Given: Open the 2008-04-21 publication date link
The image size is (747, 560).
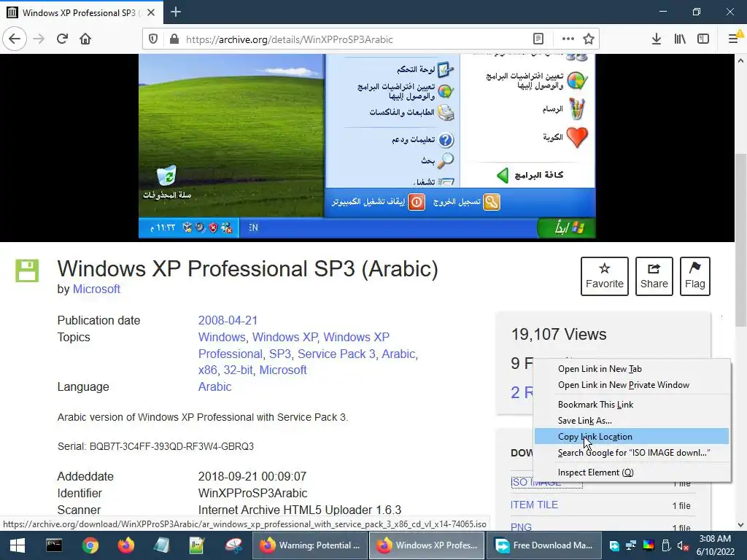Looking at the screenshot, I should point(228,321).
